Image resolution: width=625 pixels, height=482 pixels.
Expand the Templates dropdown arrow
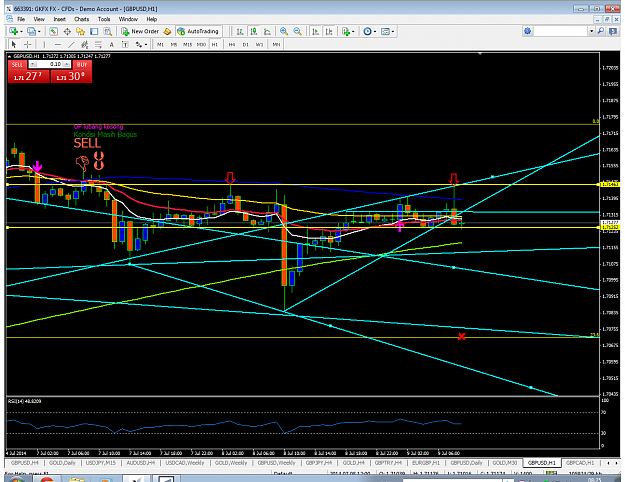(x=393, y=31)
